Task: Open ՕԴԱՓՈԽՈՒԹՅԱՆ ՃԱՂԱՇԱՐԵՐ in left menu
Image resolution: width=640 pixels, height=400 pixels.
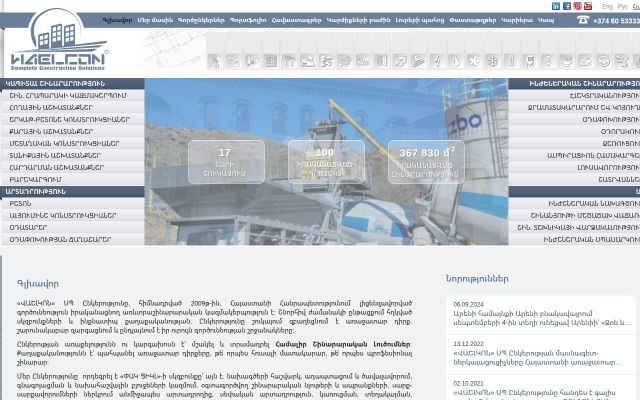Action: pos(72,240)
